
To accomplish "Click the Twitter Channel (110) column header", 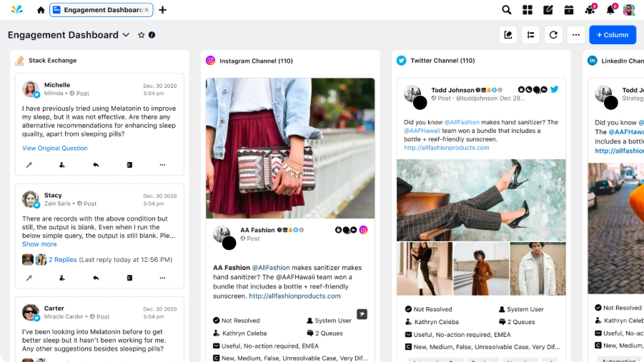I will [442, 60].
